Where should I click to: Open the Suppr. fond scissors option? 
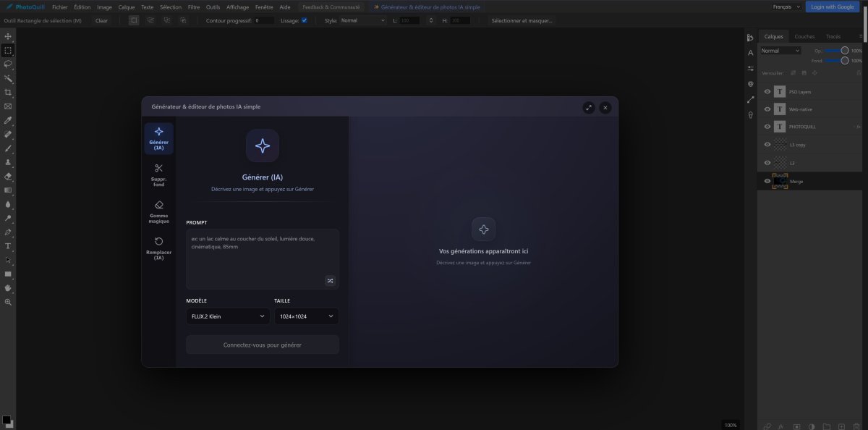pos(158,174)
